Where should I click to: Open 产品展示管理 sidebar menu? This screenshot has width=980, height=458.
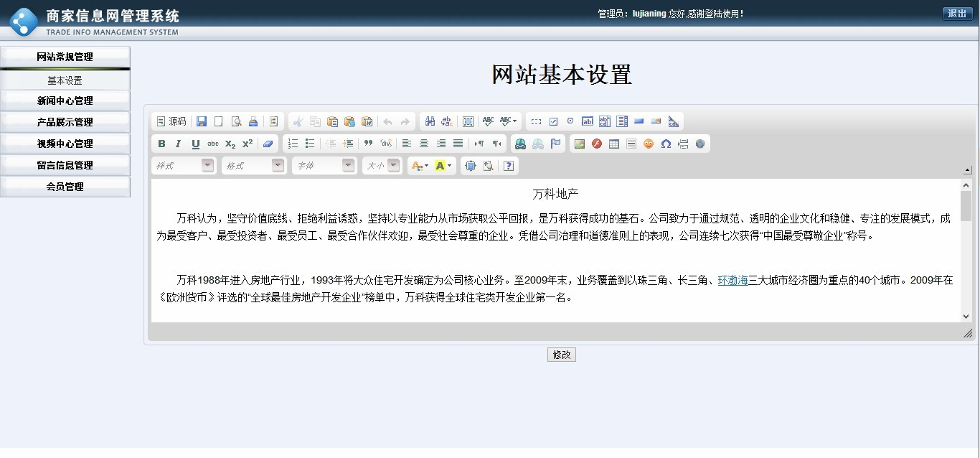(x=65, y=122)
